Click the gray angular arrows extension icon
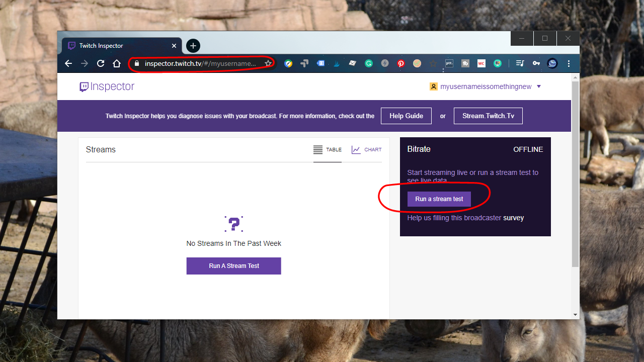644x362 pixels. coord(304,63)
